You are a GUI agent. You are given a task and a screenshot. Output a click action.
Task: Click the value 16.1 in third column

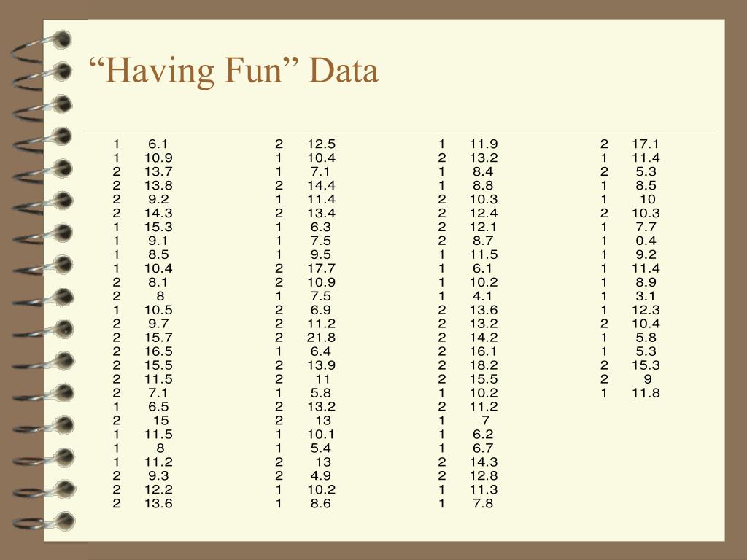tap(484, 351)
